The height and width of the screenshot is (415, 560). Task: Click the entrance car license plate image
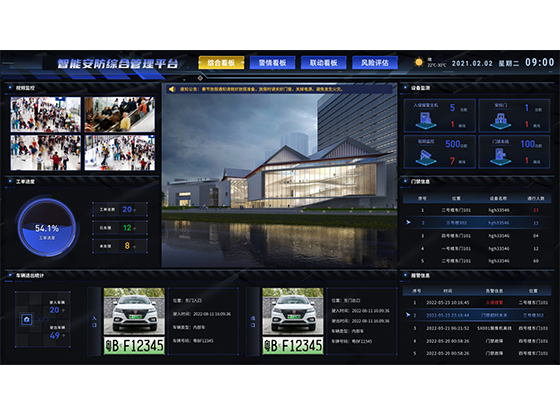(134, 345)
